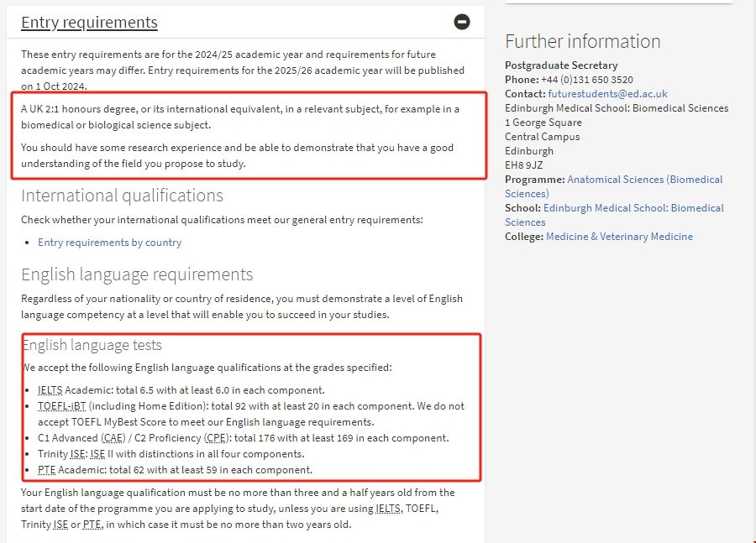Image resolution: width=756 pixels, height=543 pixels.
Task: Open the Entry requirements by country link
Action: click(x=109, y=242)
